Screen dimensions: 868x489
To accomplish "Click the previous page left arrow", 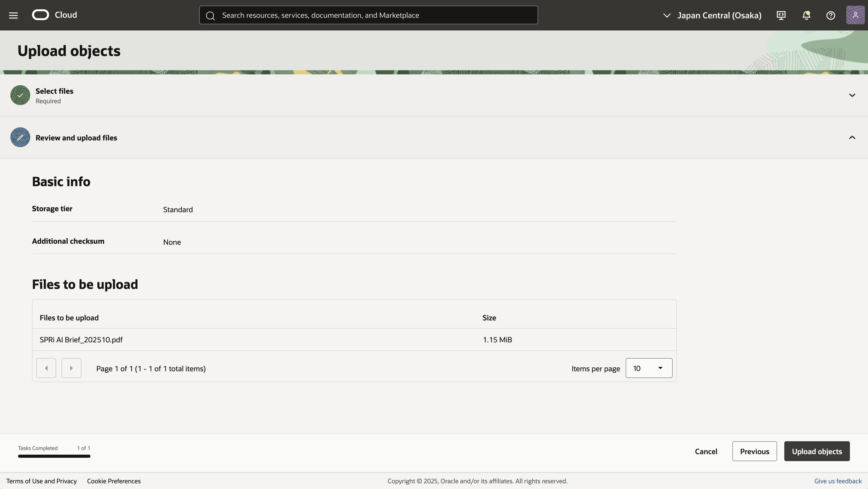I will (x=46, y=368).
